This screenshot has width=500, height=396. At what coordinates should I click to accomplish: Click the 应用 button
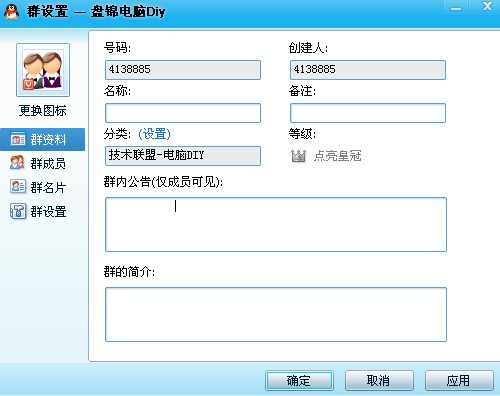459,380
